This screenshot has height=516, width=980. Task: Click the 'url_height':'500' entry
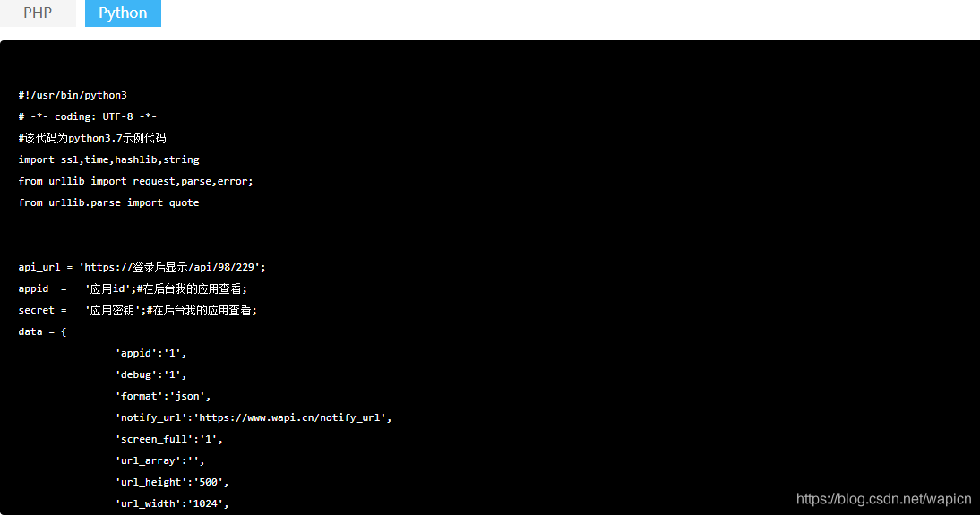click(172, 482)
